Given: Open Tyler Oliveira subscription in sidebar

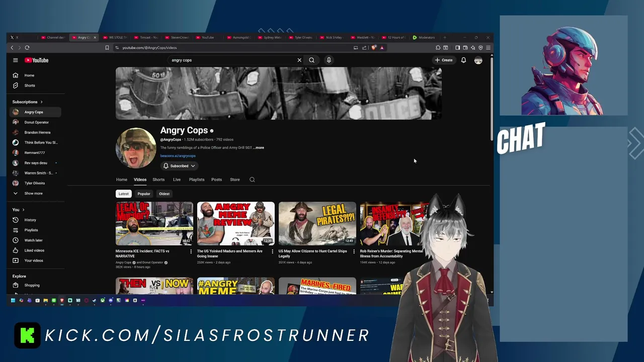Looking at the screenshot, I should point(35,183).
